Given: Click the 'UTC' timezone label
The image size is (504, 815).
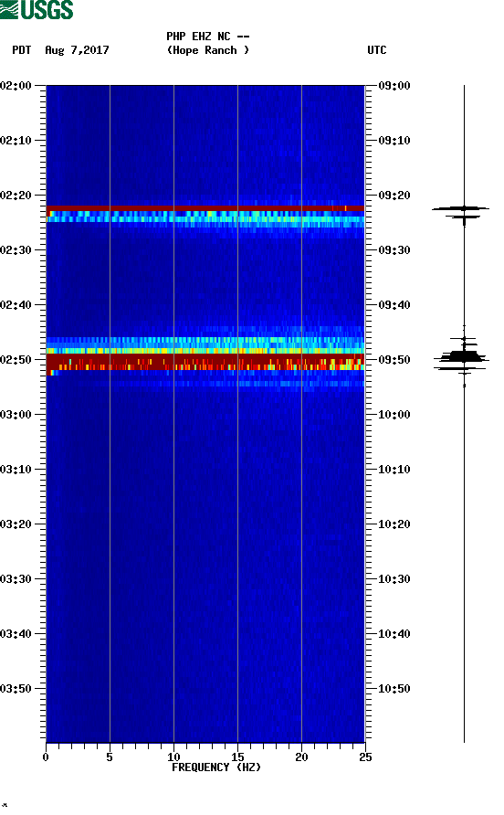Looking at the screenshot, I should click(x=377, y=50).
